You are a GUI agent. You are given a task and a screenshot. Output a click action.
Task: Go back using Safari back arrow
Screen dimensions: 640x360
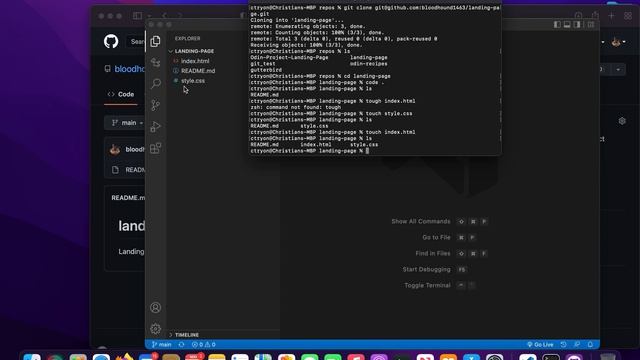(164, 16)
